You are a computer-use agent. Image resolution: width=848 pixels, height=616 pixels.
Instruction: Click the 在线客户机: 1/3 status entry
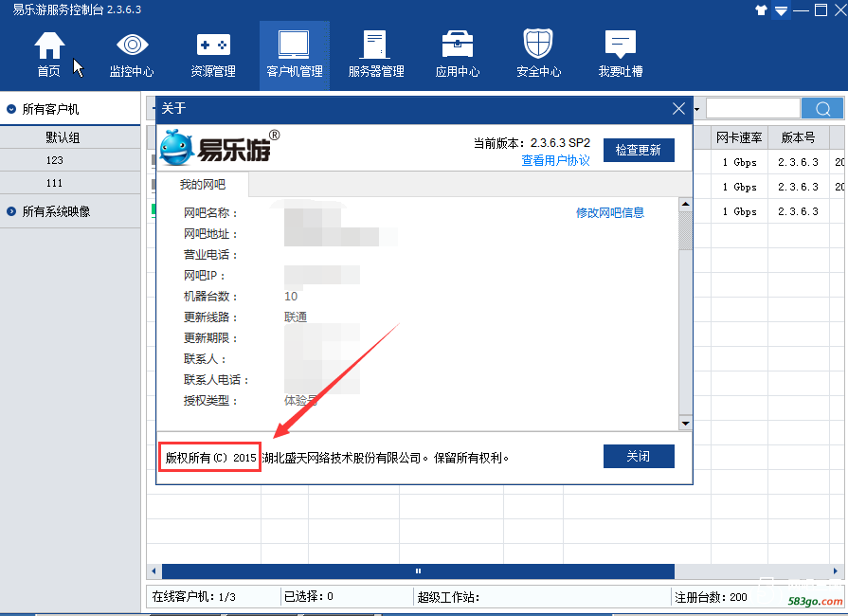pyautogui.click(x=193, y=596)
